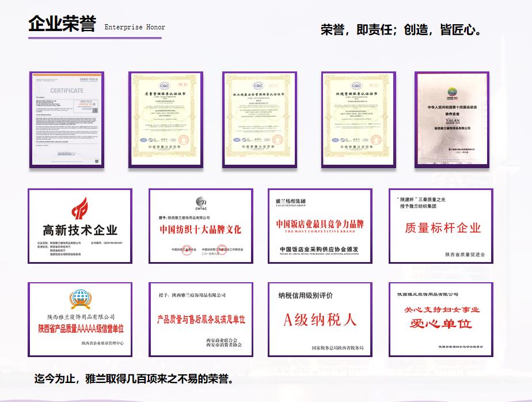Click the text 纳税信用级别评价

pyautogui.click(x=306, y=295)
